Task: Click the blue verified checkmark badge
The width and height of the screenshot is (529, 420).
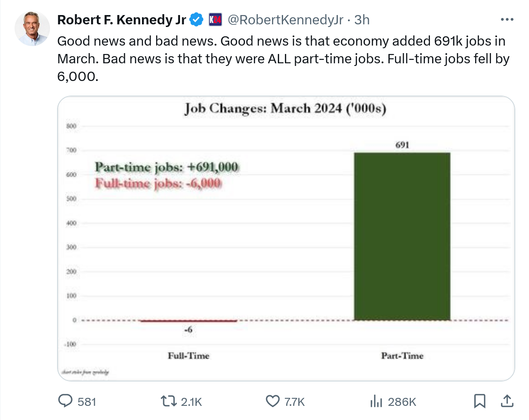Action: 196,19
